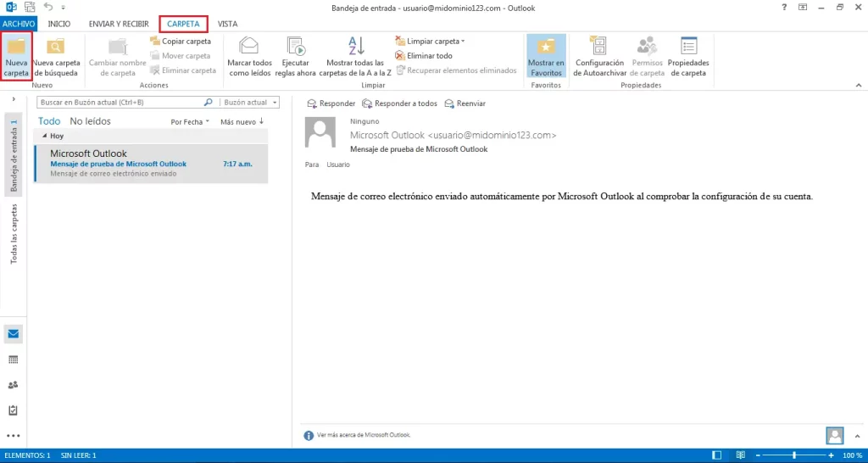
Task: Toggle Más nuevo sort order
Action: (x=242, y=122)
